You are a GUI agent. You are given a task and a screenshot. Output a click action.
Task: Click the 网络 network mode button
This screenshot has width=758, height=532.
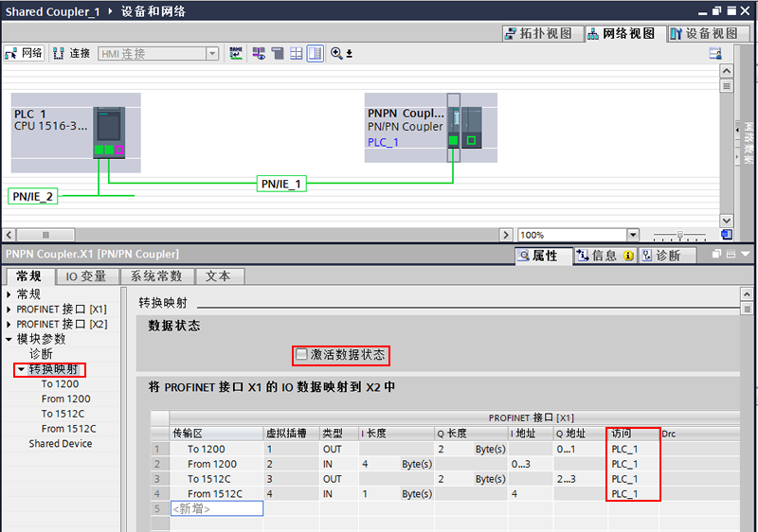[25, 53]
